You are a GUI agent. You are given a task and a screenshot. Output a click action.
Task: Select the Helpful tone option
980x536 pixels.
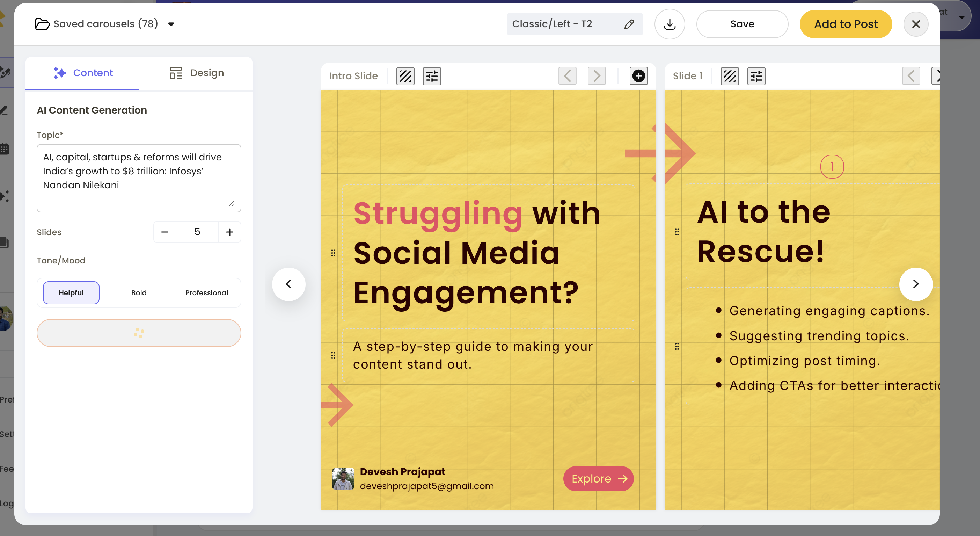[71, 292]
